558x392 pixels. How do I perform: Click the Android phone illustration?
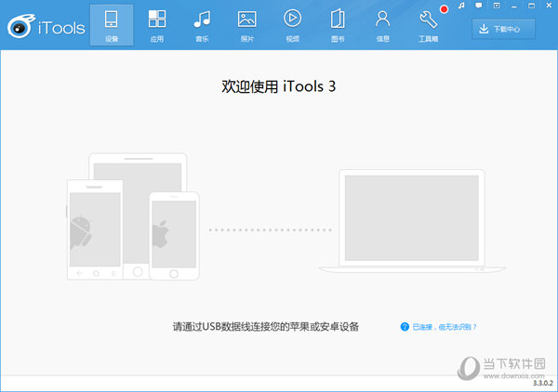coord(95,229)
